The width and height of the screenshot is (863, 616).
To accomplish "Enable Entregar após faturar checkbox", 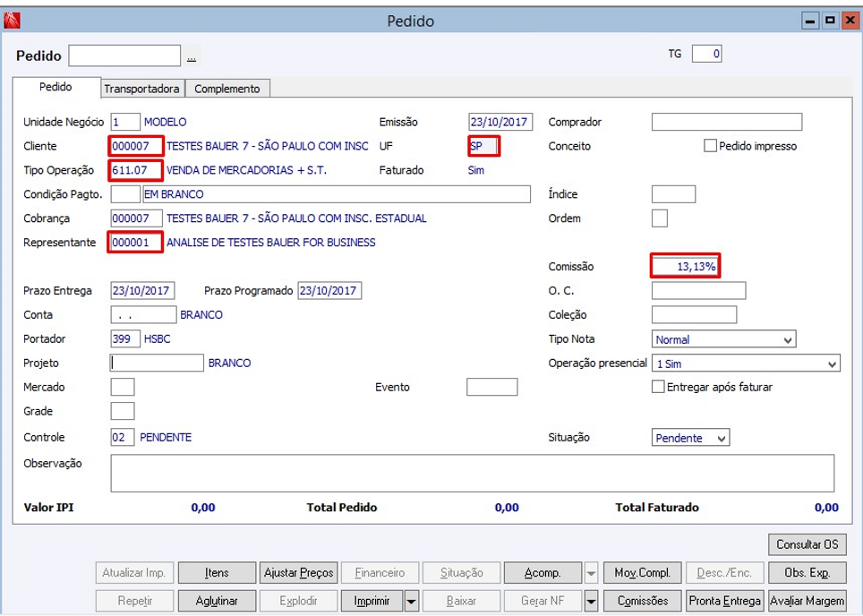I will pyautogui.click(x=658, y=387).
